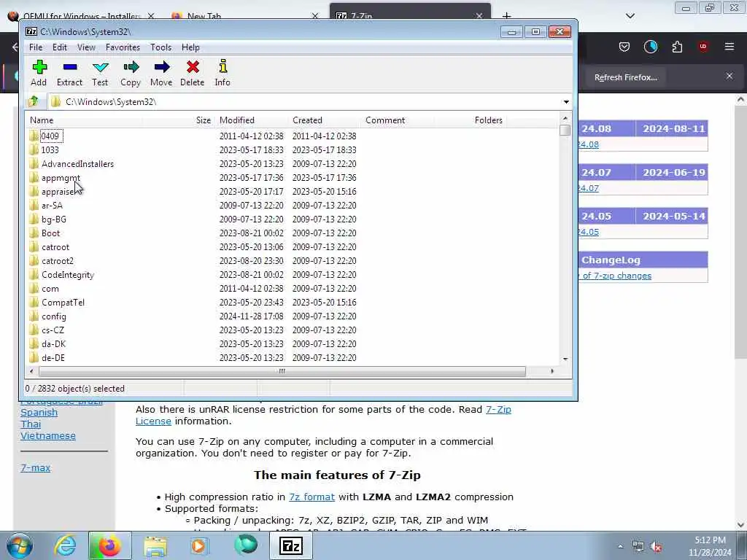Screen dimensions: 747x560
Task: Click the Comment column header
Action: click(398, 120)
